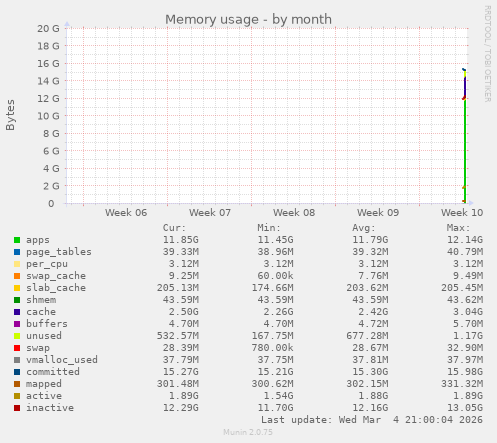
Task: Click the 'per_cpu' legend label
Action: [47, 264]
